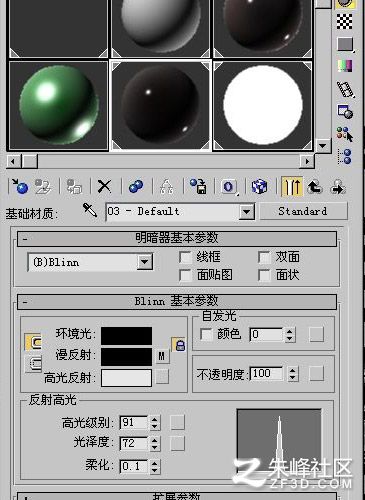This screenshot has height=500, width=365.
Task: Adjust 自发光 value spinner arrows
Action: (289, 334)
